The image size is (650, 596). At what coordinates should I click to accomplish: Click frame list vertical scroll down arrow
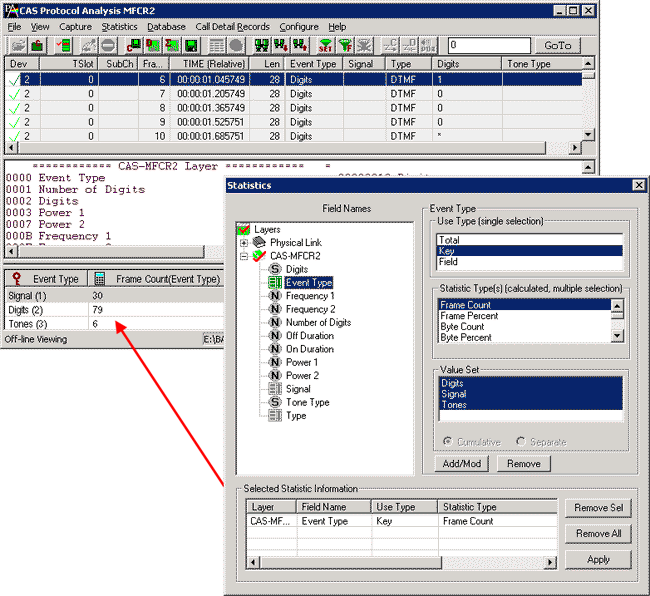coord(588,135)
